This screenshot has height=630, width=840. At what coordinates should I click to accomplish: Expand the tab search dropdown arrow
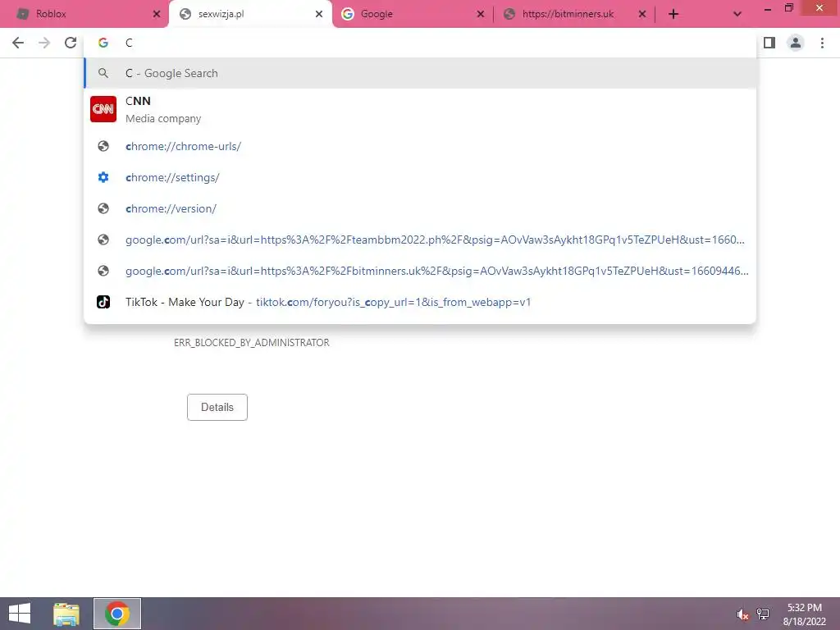(737, 15)
